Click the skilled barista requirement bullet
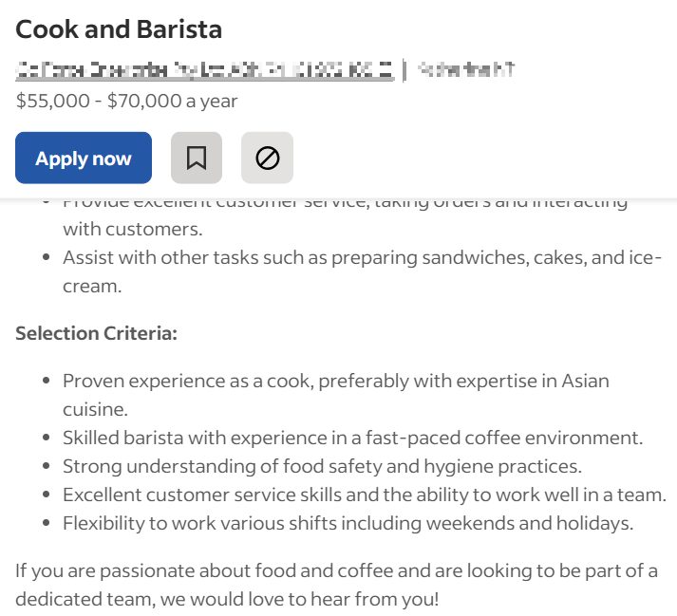The height and width of the screenshot is (616, 677). coord(353,438)
